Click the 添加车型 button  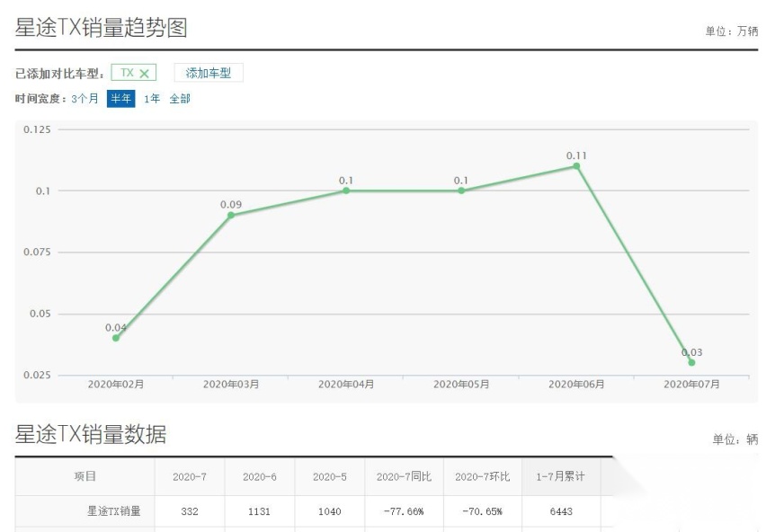[x=209, y=73]
